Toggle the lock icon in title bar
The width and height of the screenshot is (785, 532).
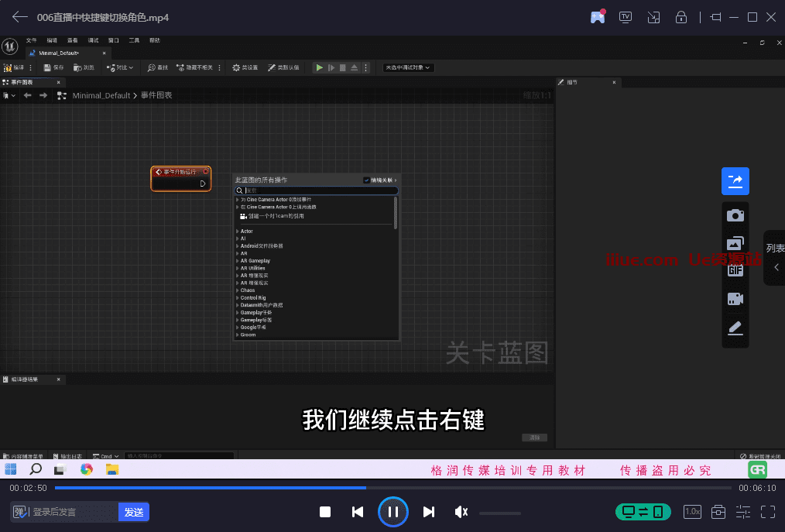tap(681, 17)
